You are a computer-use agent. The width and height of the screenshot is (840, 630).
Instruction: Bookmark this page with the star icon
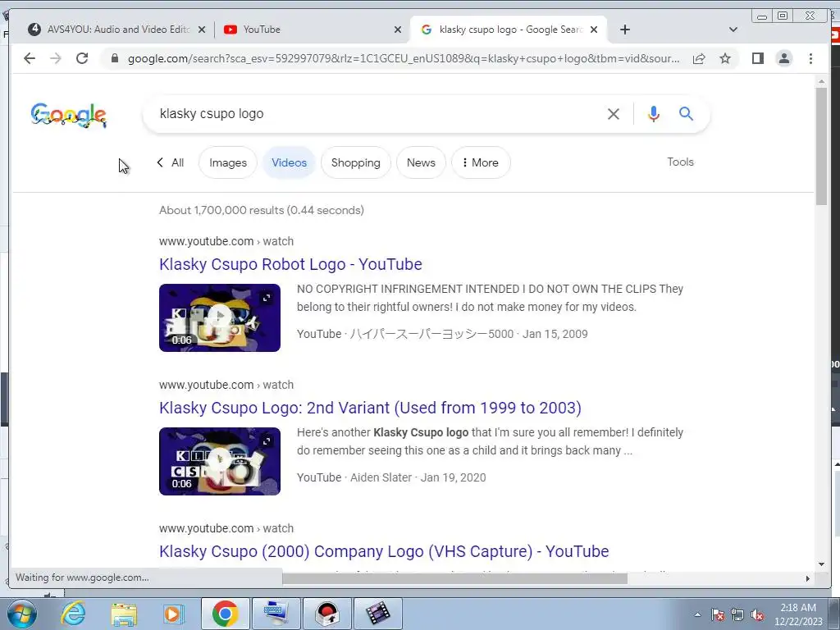click(725, 58)
